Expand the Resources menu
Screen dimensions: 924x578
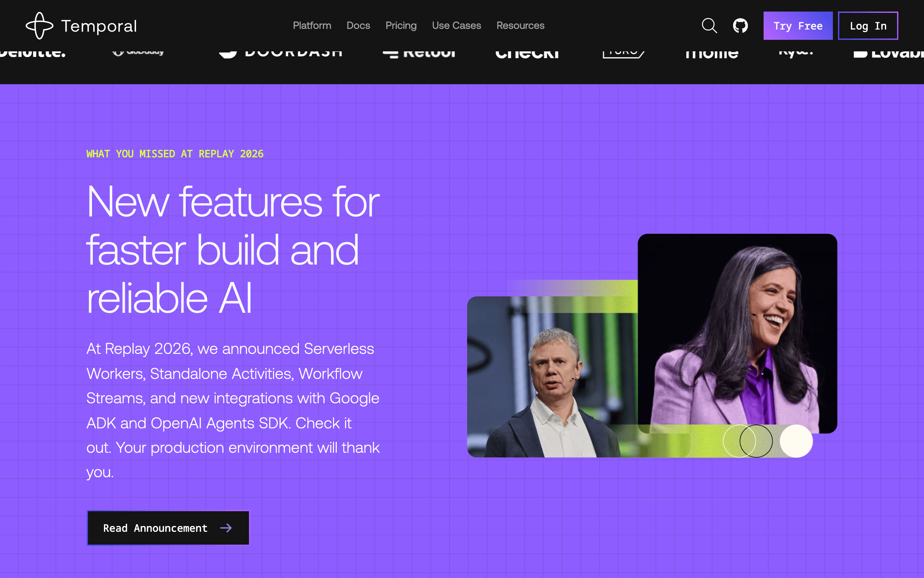tap(520, 26)
